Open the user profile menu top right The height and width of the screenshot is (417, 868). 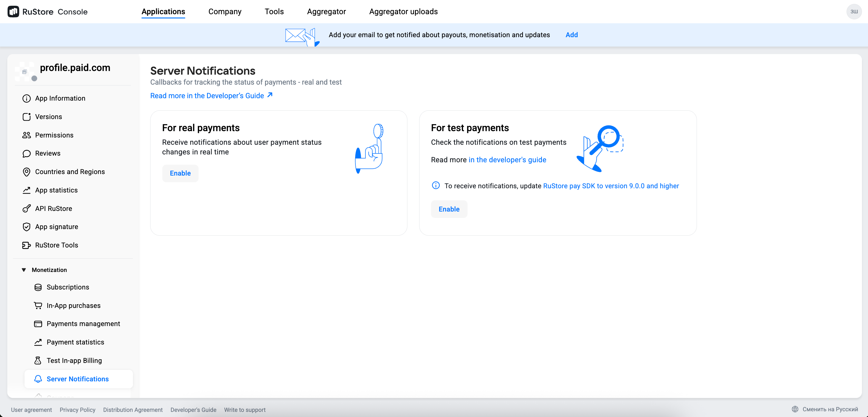854,11
